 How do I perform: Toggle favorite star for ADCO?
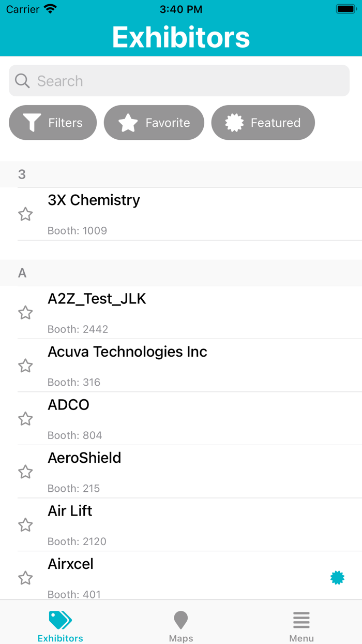pos(25,419)
